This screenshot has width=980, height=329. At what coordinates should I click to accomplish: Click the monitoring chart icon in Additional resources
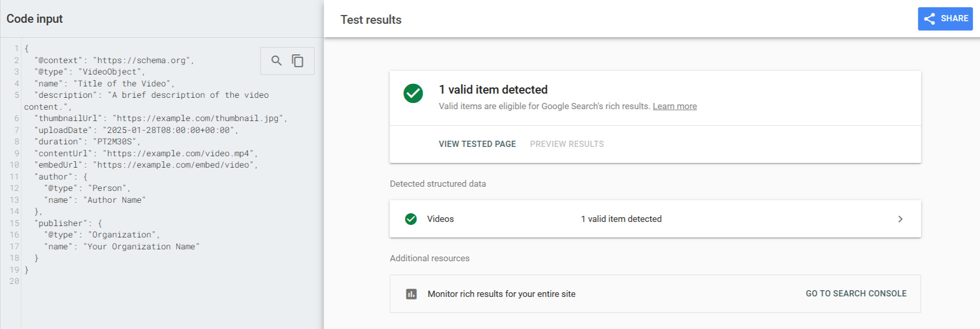pyautogui.click(x=411, y=293)
